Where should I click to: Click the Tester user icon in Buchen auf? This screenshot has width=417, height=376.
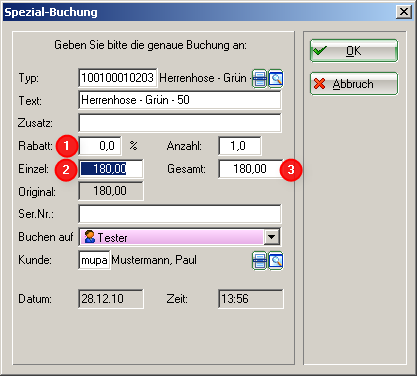[x=89, y=237]
